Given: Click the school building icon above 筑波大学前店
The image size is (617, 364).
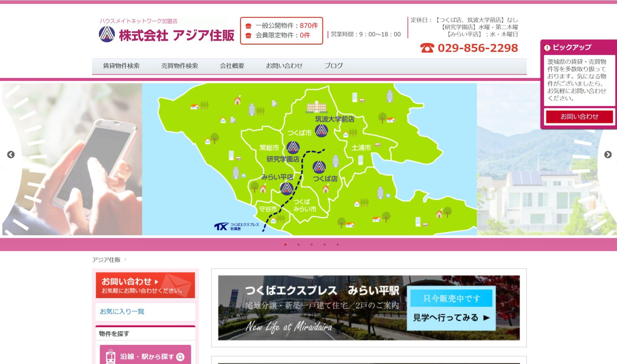Looking at the screenshot, I should (317, 107).
